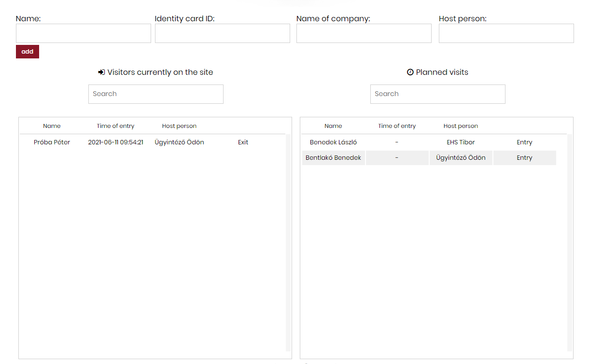Click the Planned visits search box
Screen dimensions: 589x364
click(x=438, y=94)
